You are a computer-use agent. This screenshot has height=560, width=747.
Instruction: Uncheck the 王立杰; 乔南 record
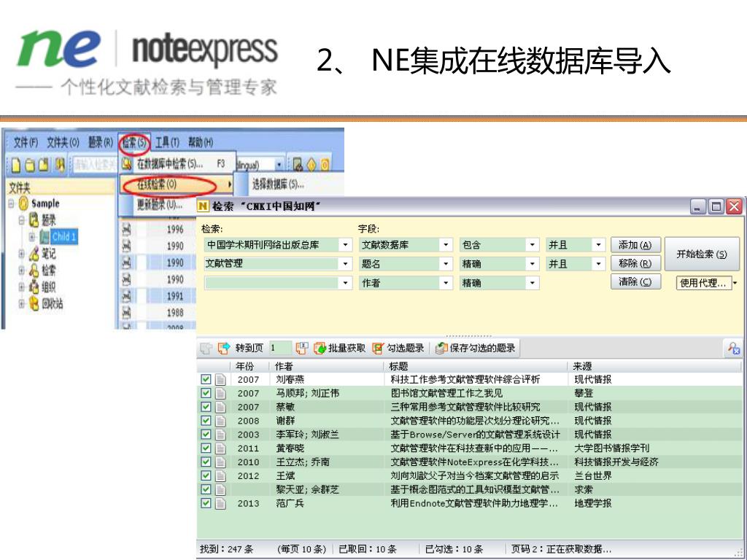(x=206, y=462)
